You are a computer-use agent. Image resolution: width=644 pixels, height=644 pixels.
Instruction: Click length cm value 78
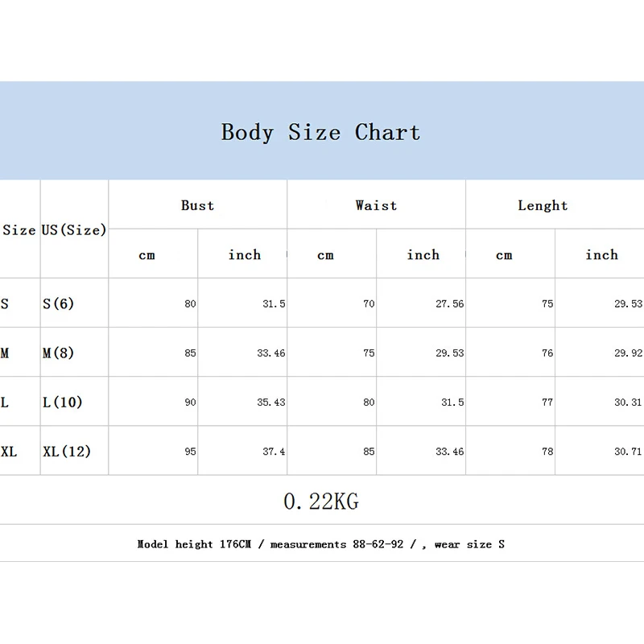547,452
